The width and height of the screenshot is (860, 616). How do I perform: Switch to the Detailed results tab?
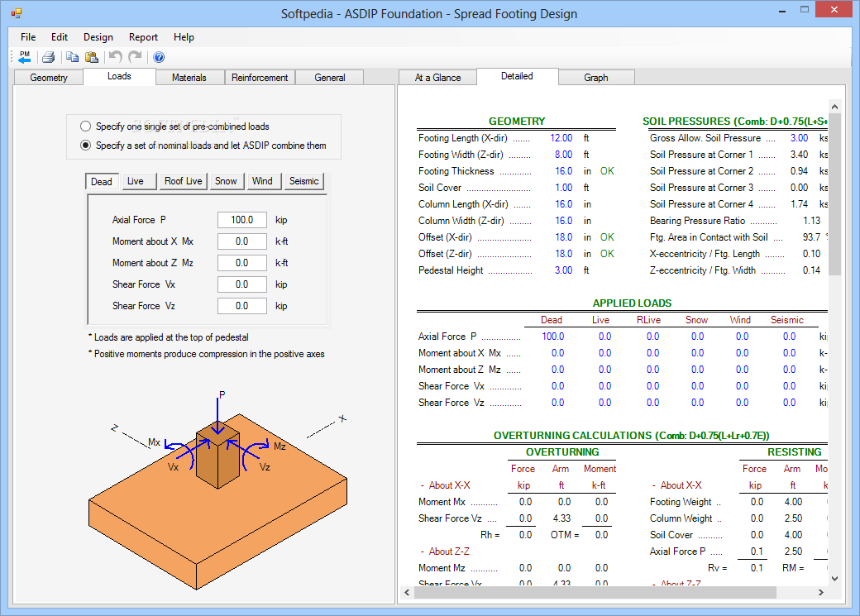517,76
